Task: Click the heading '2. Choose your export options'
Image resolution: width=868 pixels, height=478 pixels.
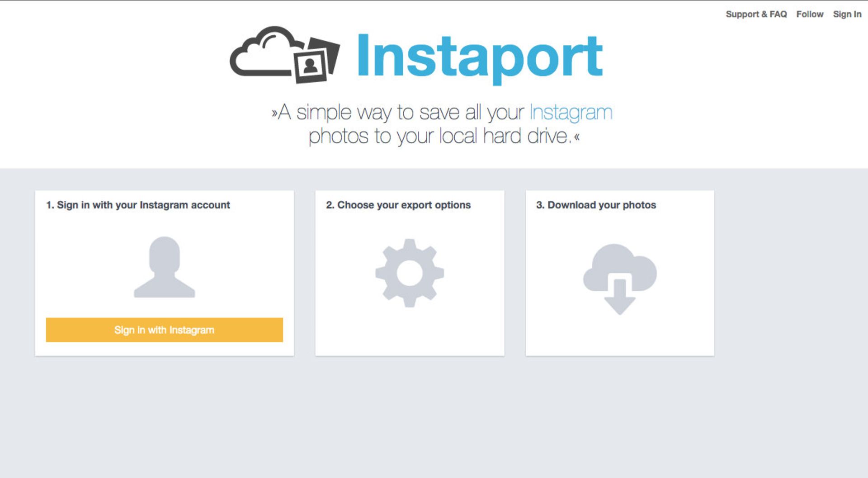Action: pos(398,205)
